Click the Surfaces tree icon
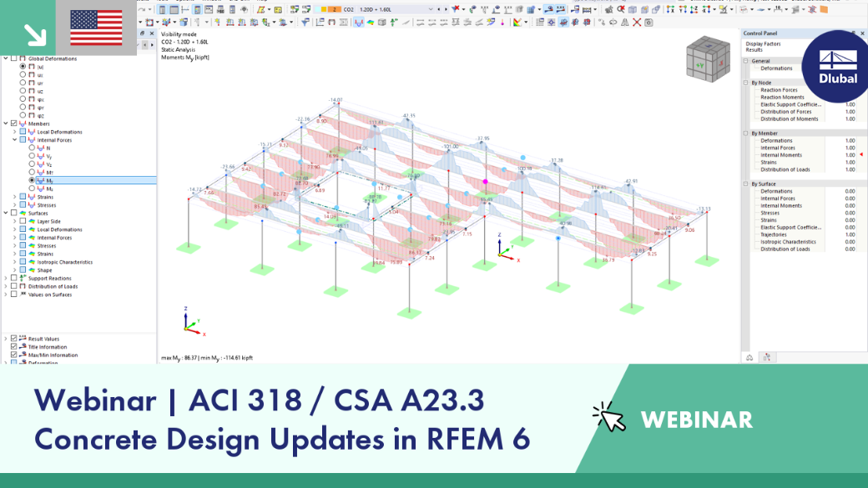 [23, 213]
